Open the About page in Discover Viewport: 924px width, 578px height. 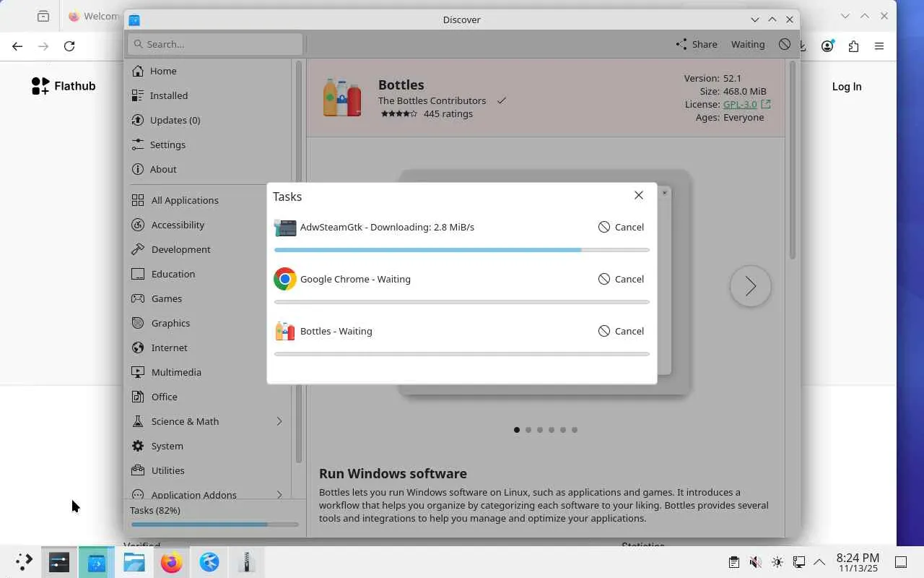click(x=208, y=169)
